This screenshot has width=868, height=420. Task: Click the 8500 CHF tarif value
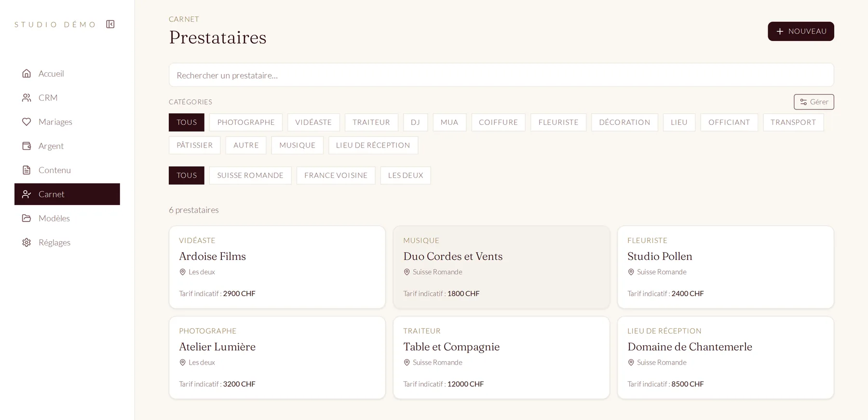(x=688, y=384)
